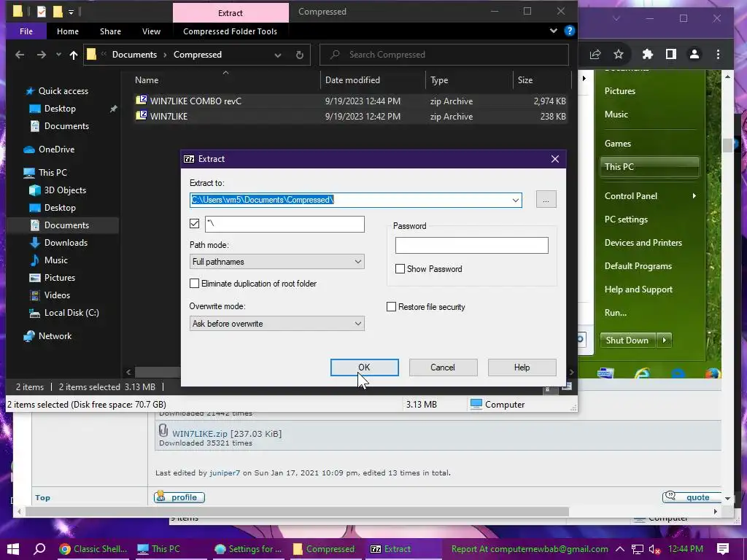This screenshot has height=560, width=747.
Task: Click the subfolder name text field
Action: click(285, 224)
